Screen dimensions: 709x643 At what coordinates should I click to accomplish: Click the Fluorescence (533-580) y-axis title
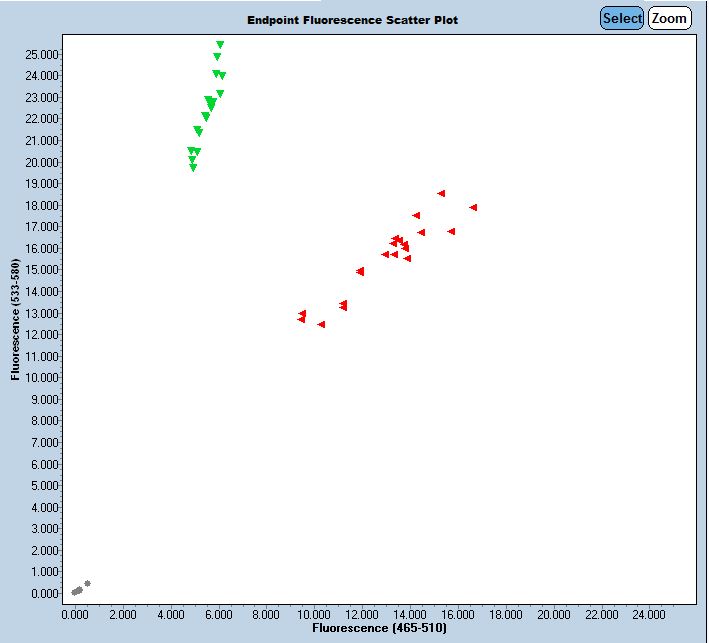(x=15, y=320)
